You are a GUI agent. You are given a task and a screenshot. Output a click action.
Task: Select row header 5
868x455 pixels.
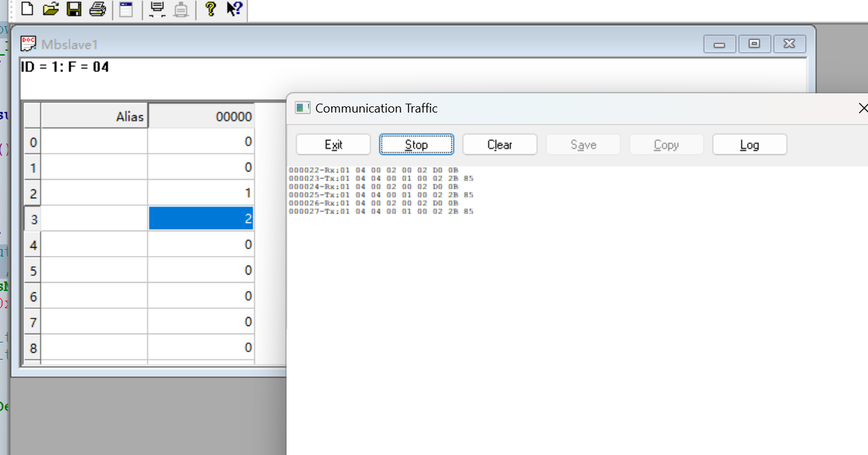coord(32,270)
